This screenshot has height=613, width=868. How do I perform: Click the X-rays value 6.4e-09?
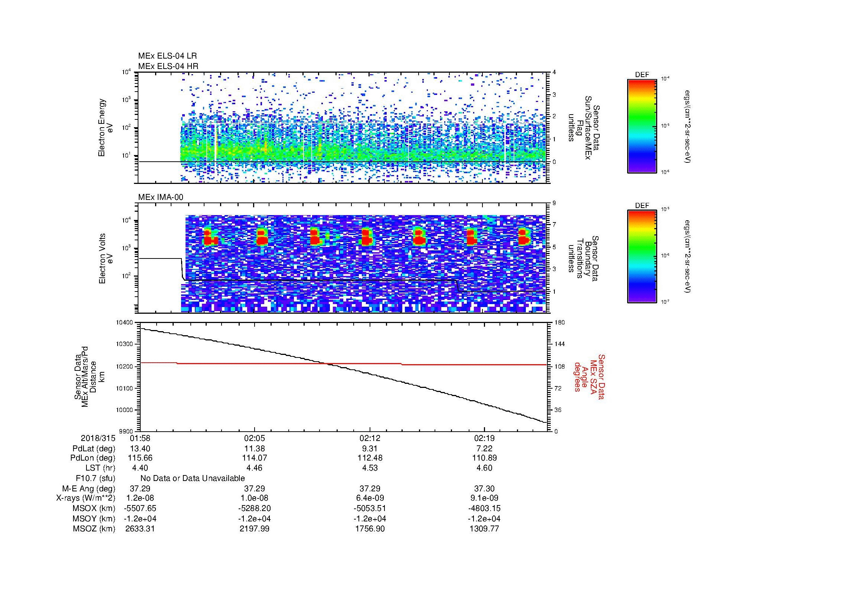[370, 498]
